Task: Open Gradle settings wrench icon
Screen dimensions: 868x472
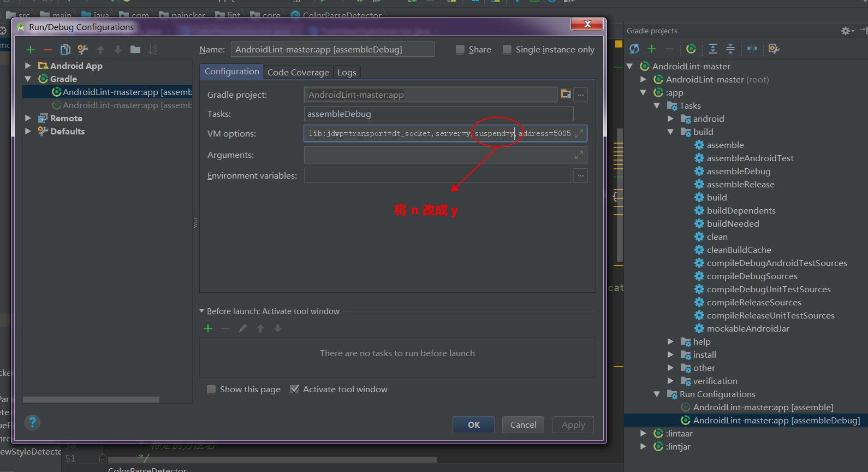Action: click(x=774, y=49)
